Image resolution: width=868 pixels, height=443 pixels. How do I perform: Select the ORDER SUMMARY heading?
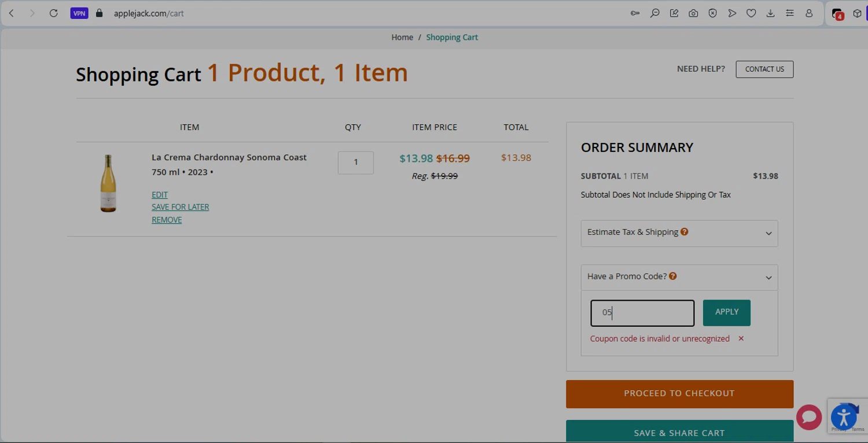[x=637, y=147]
